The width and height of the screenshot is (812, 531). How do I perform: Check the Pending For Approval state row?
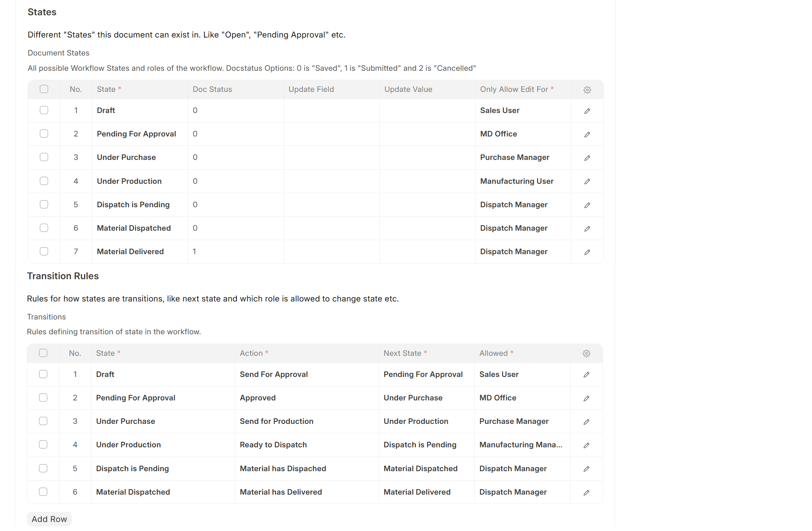point(44,134)
